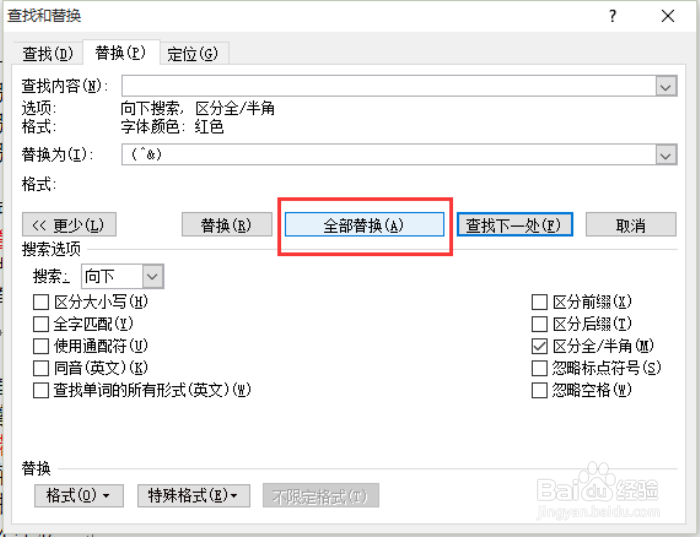Enable 查找单词的所有形式(英文) checkbox
The height and width of the screenshot is (537, 700).
[x=41, y=390]
